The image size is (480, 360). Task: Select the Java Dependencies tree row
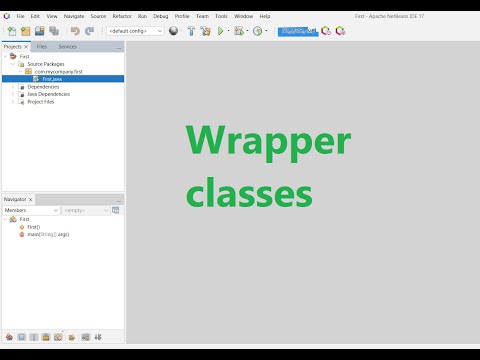(x=49, y=94)
